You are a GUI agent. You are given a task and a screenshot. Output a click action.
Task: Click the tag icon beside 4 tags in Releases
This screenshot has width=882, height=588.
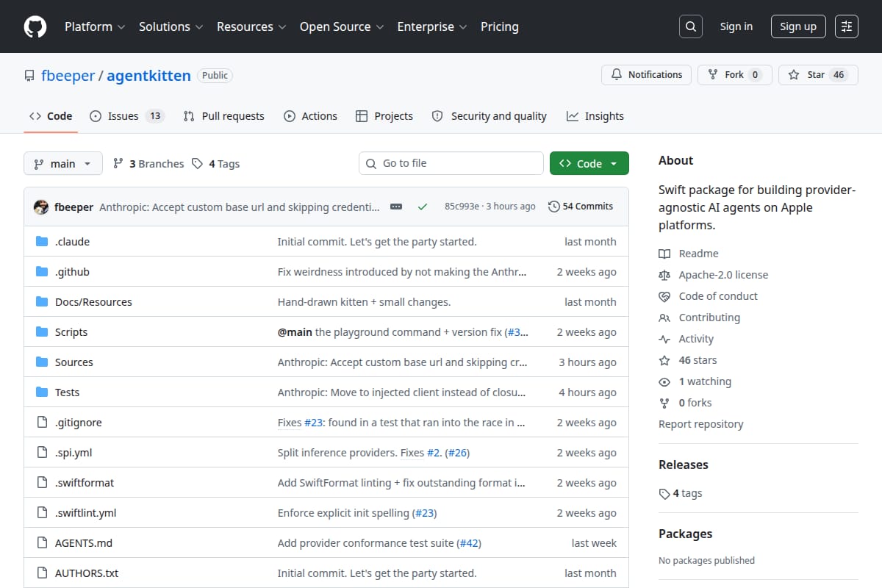tap(664, 494)
